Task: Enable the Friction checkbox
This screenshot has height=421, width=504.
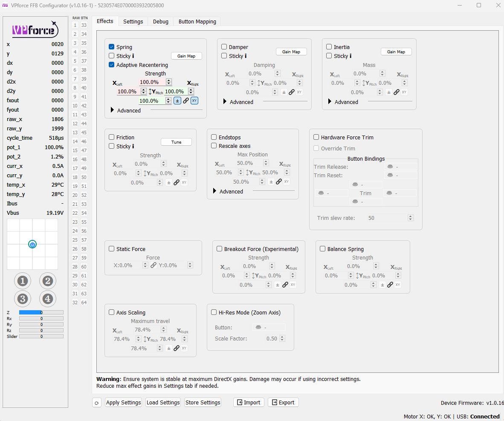Action: [x=112, y=137]
